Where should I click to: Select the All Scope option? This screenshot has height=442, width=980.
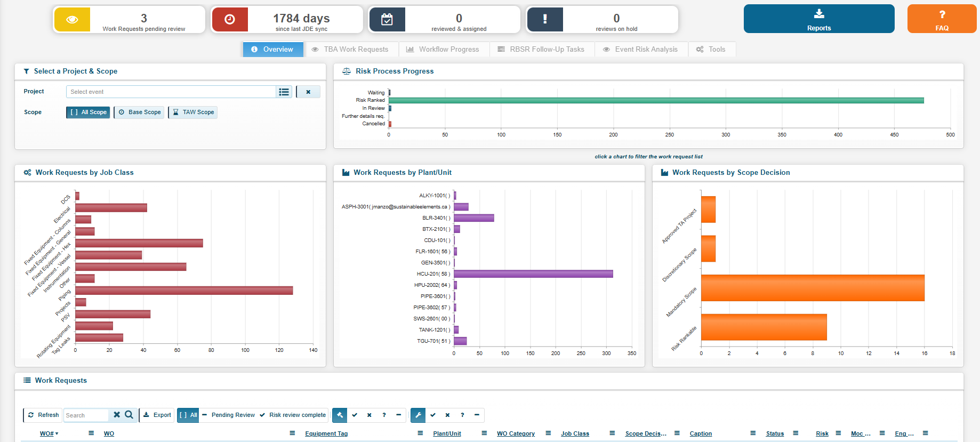point(89,112)
